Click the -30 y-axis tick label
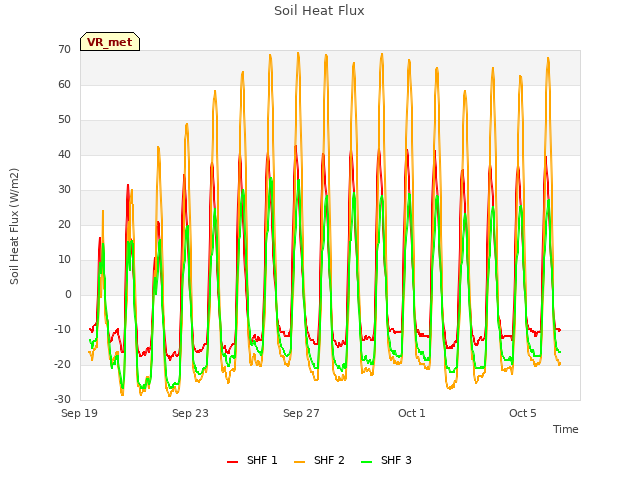Image resolution: width=640 pixels, height=480 pixels. click(62, 400)
